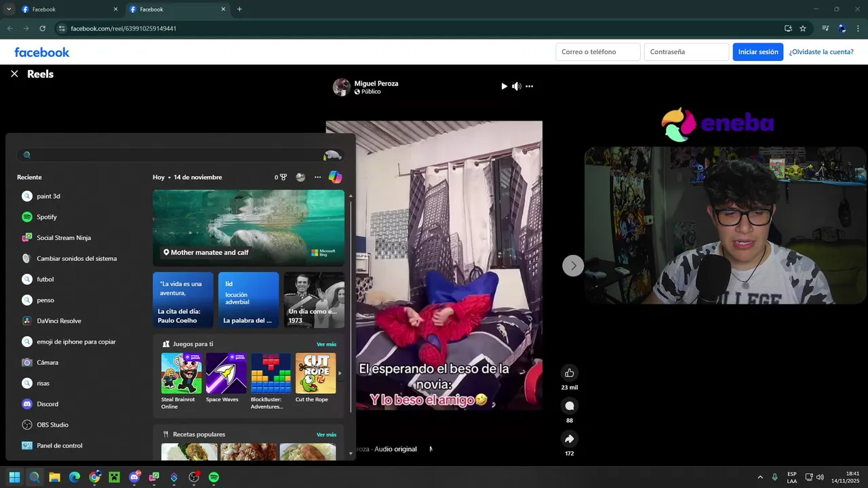Screen dimensions: 868x488
Task: Show hidden system tray icons
Action: (760, 477)
